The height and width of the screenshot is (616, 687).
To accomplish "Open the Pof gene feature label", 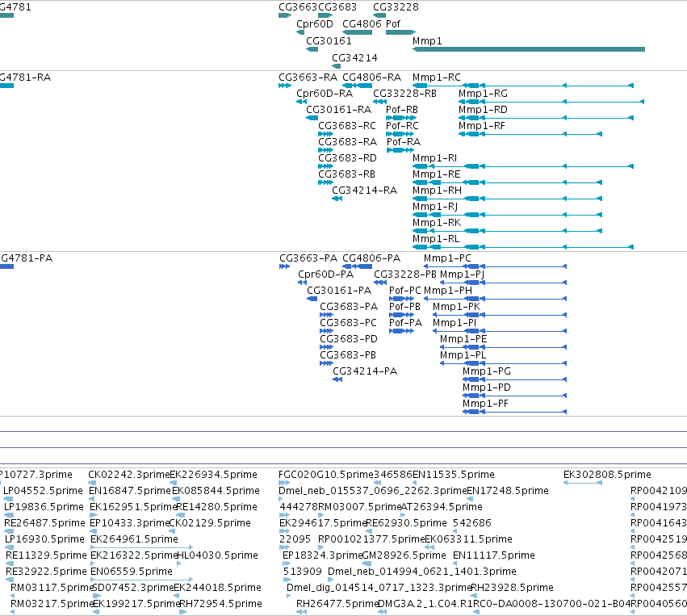I will click(x=393, y=24).
